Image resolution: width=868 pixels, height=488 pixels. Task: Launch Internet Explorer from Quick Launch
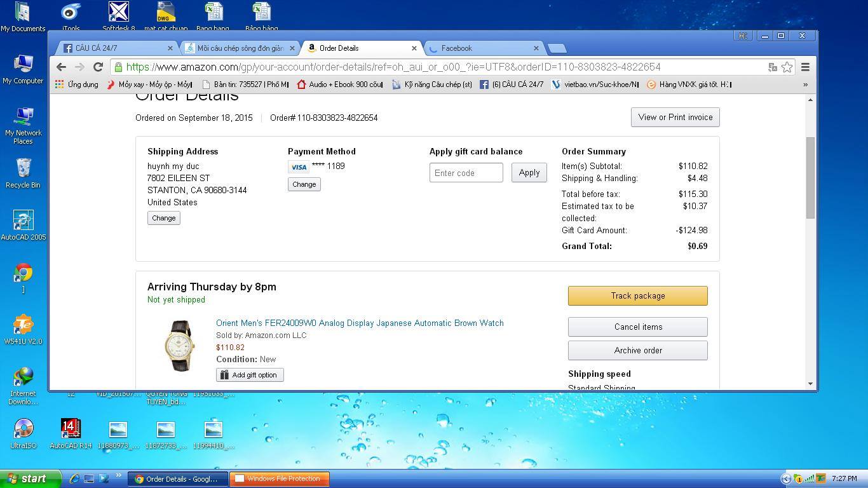click(x=74, y=478)
